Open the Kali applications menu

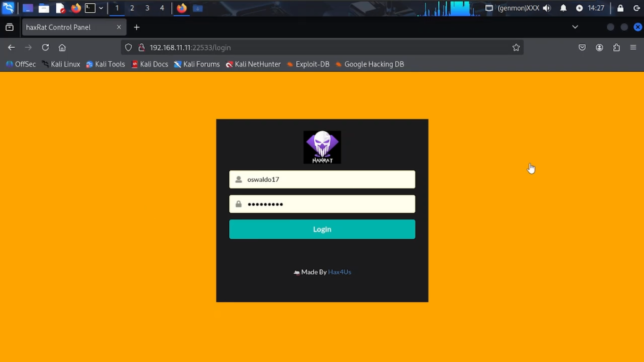point(8,8)
